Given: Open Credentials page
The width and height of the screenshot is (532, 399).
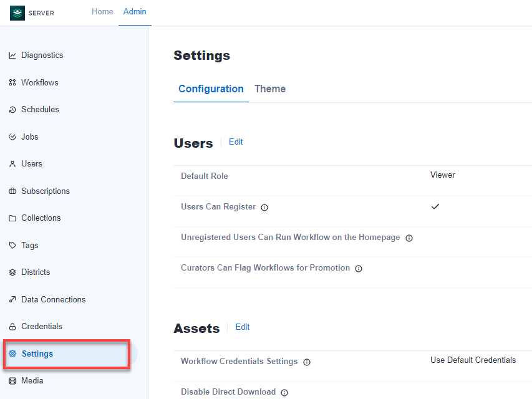Looking at the screenshot, I should 42,327.
